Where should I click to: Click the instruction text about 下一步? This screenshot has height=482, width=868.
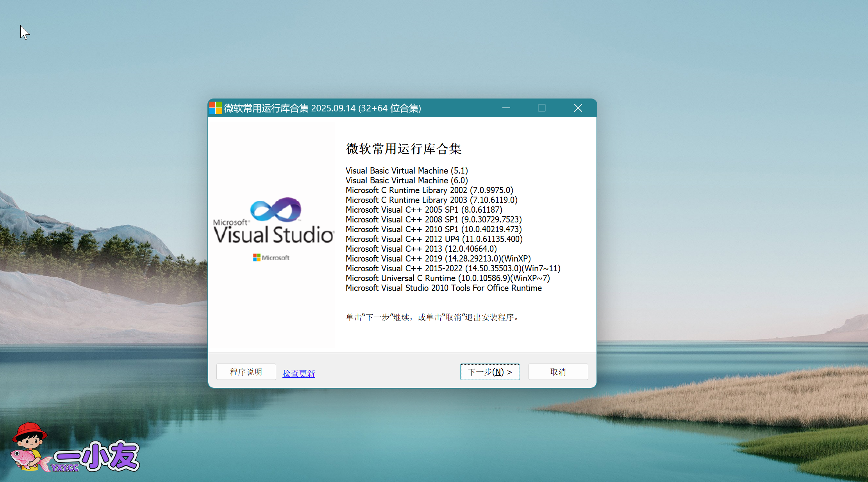pos(433,317)
